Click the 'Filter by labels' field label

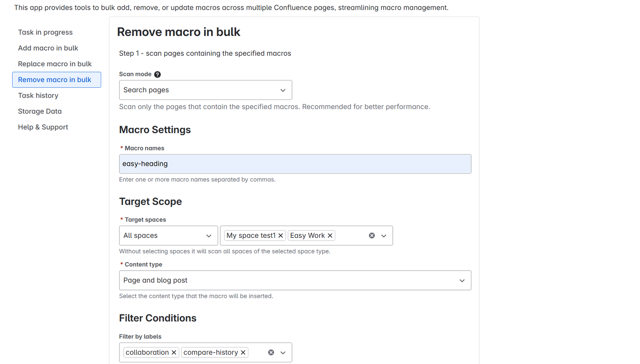[x=140, y=336]
